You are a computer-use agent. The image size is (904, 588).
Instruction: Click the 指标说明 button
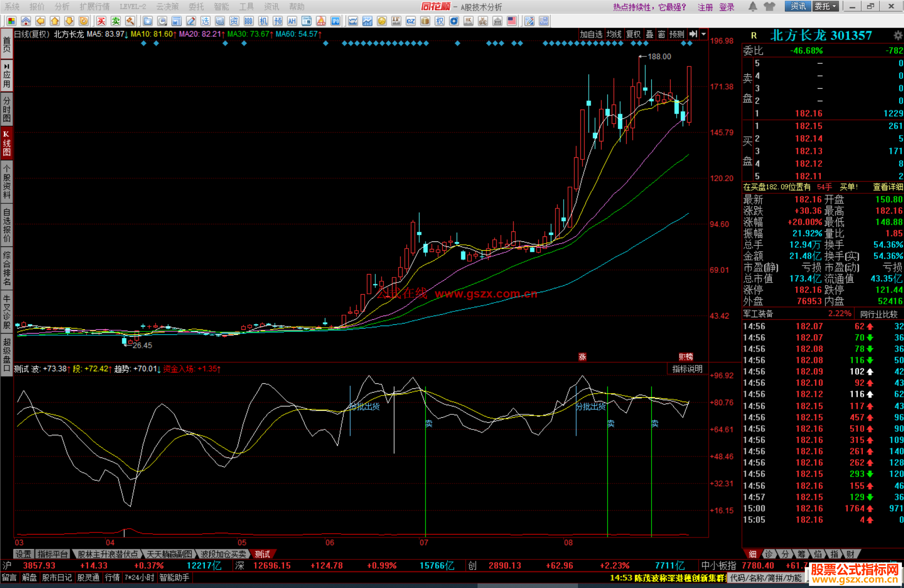(687, 369)
